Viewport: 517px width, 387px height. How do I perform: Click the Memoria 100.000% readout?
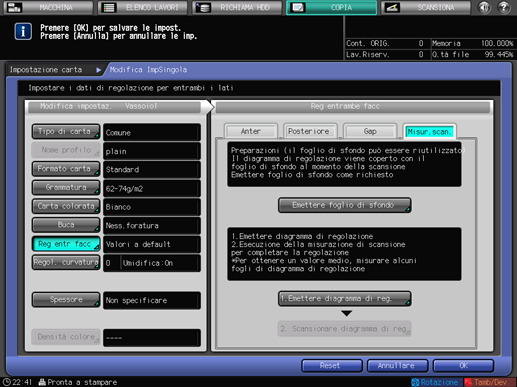(473, 43)
